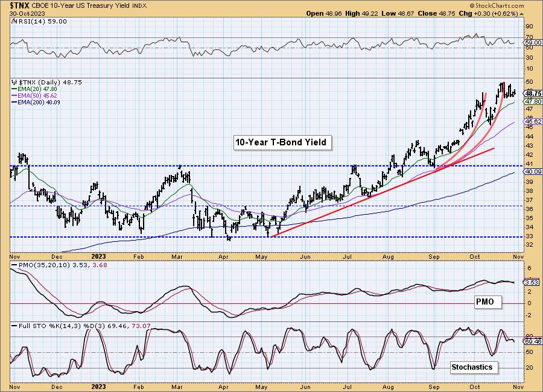Click the $TNX ticker symbol in the header
The height and width of the screenshot is (392, 543).
[x=20, y=5]
